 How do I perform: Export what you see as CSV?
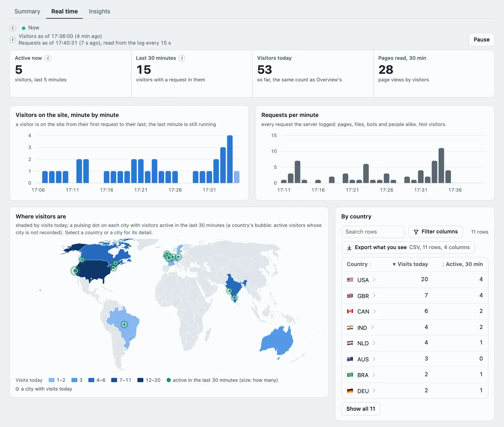(x=408, y=247)
